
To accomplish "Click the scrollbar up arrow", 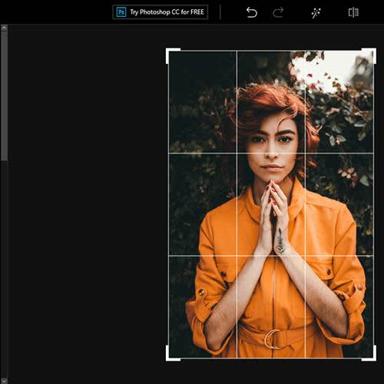I will (x=4, y=28).
